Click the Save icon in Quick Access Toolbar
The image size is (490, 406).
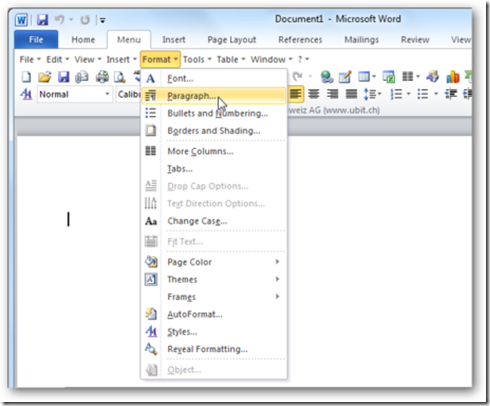coord(42,20)
